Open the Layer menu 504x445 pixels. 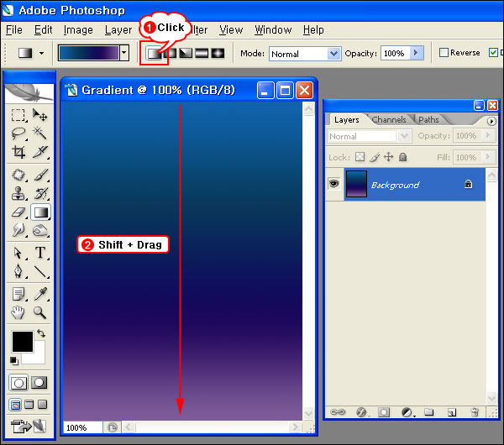click(118, 30)
